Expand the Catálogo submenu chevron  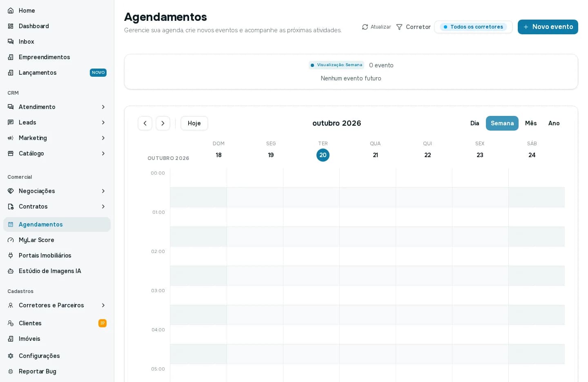(x=103, y=153)
